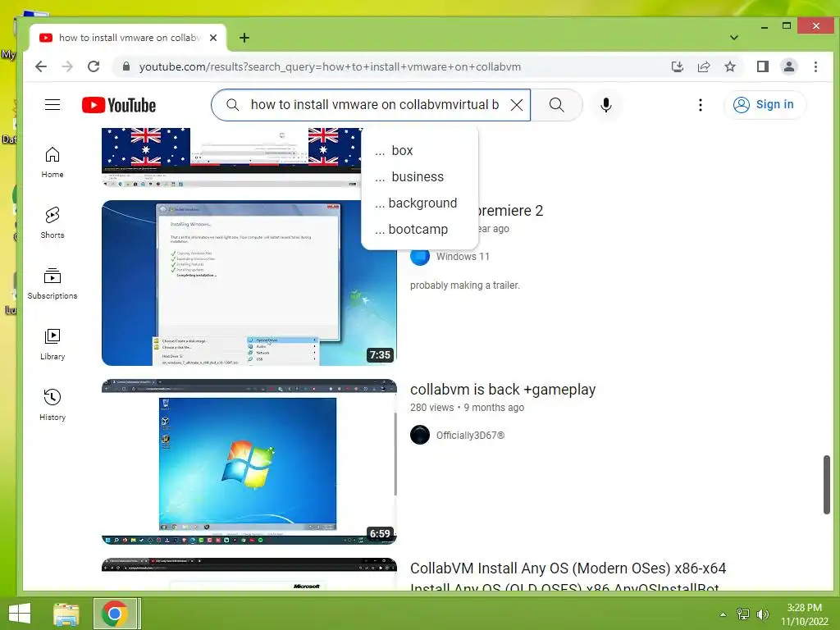Click "probably making a trailer." description
Viewport: 840px width, 630px height.
pyautogui.click(x=465, y=285)
